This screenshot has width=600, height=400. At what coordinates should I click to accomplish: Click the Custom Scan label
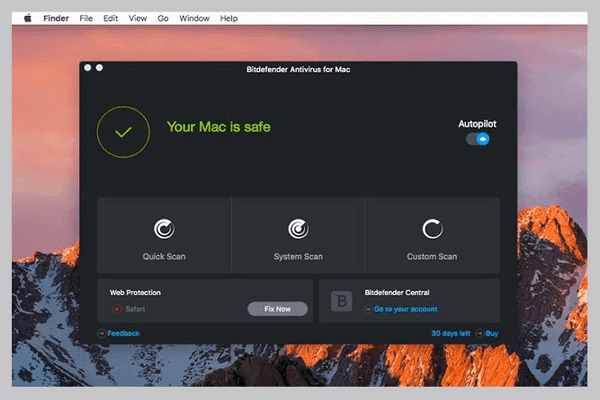pos(432,256)
